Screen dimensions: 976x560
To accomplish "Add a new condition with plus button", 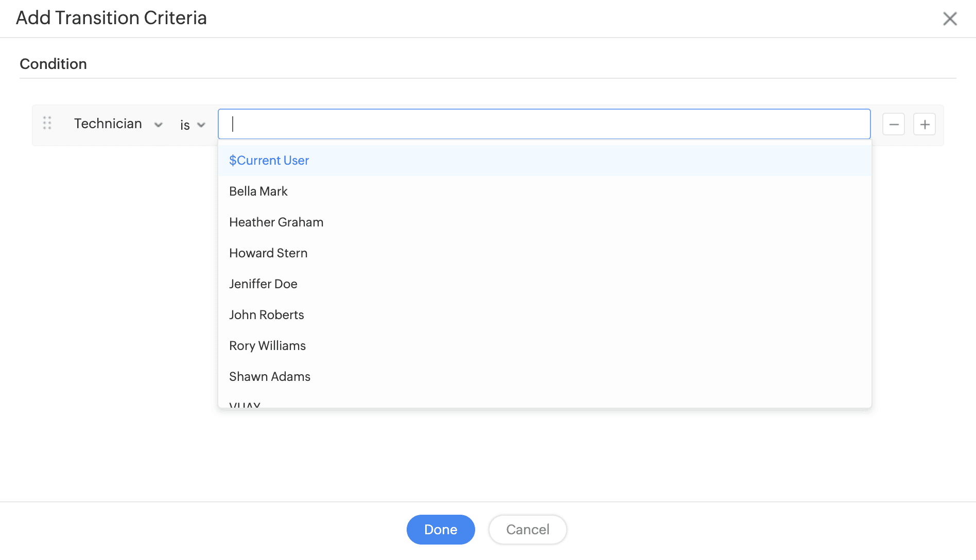I will (925, 125).
